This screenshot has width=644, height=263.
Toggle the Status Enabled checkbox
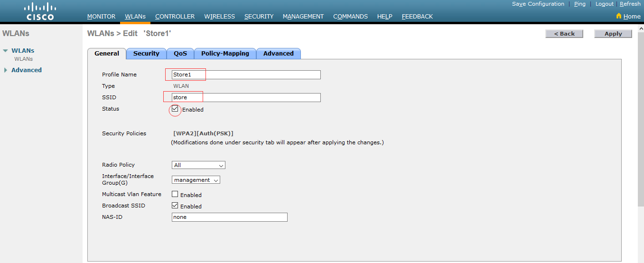[x=175, y=109]
